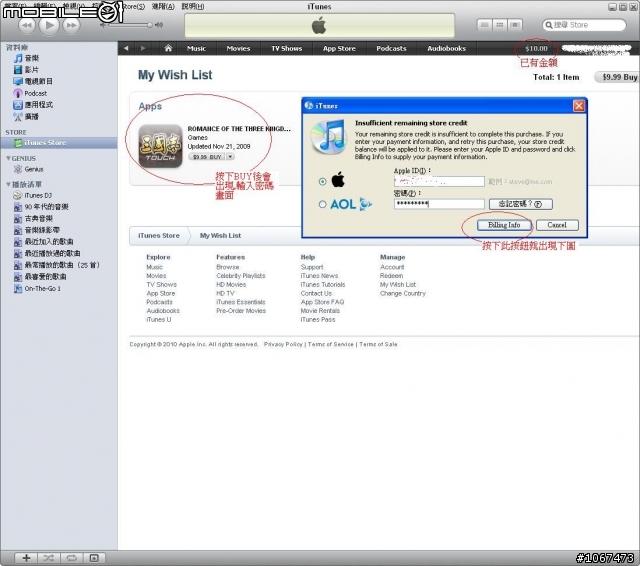
Task: Open 90 年代的音樂 smart playlist
Action: tap(41, 207)
